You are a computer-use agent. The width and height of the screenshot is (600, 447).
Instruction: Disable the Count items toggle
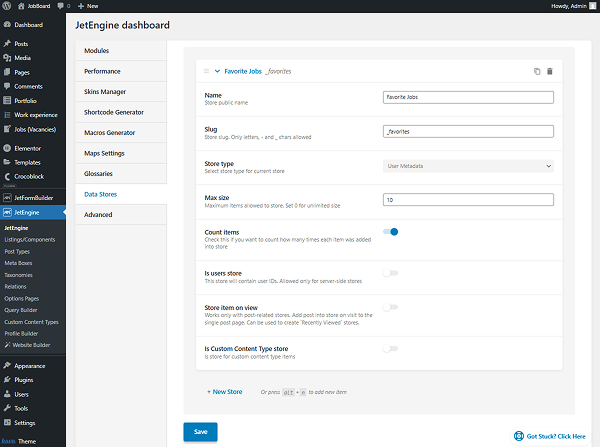pos(390,232)
